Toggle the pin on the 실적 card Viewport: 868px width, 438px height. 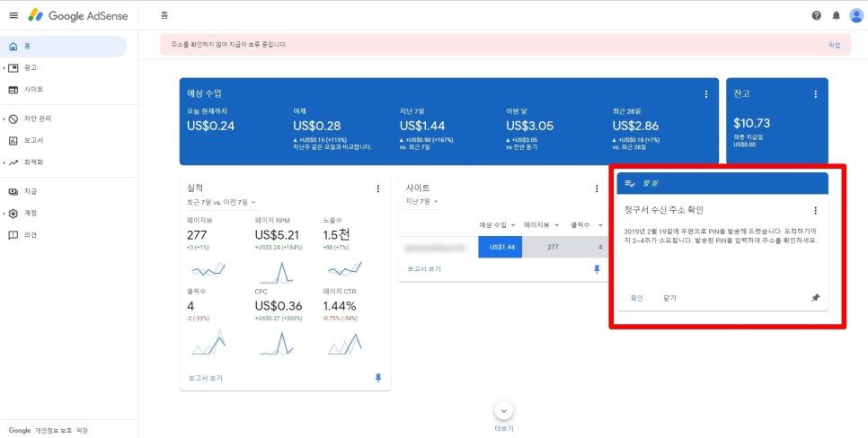point(378,378)
